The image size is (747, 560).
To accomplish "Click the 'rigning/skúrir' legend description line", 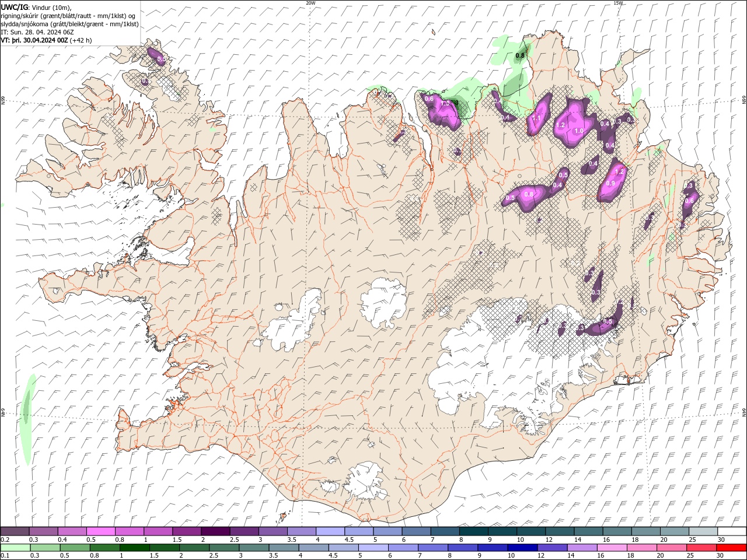I will tap(68, 16).
